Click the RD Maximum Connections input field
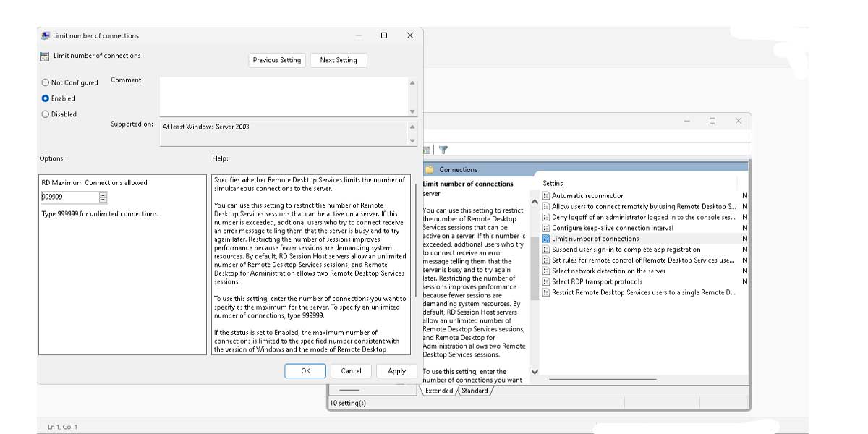 69,197
